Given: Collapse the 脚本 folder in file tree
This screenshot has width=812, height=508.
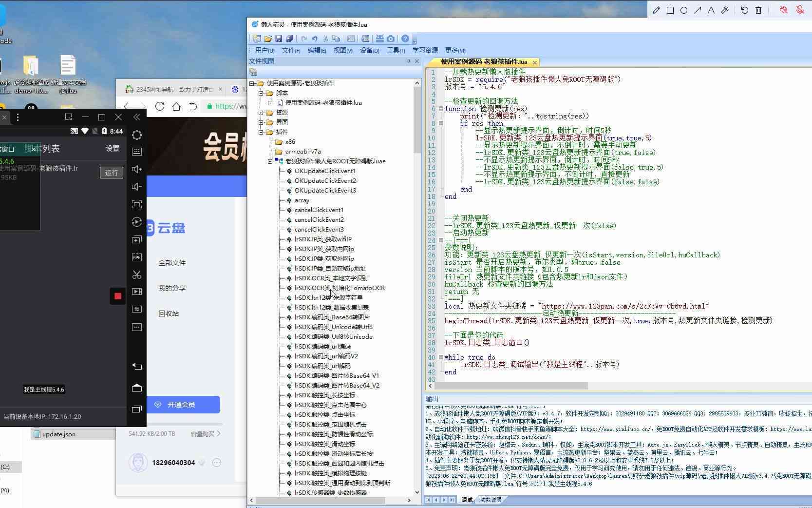Looking at the screenshot, I should tap(261, 93).
